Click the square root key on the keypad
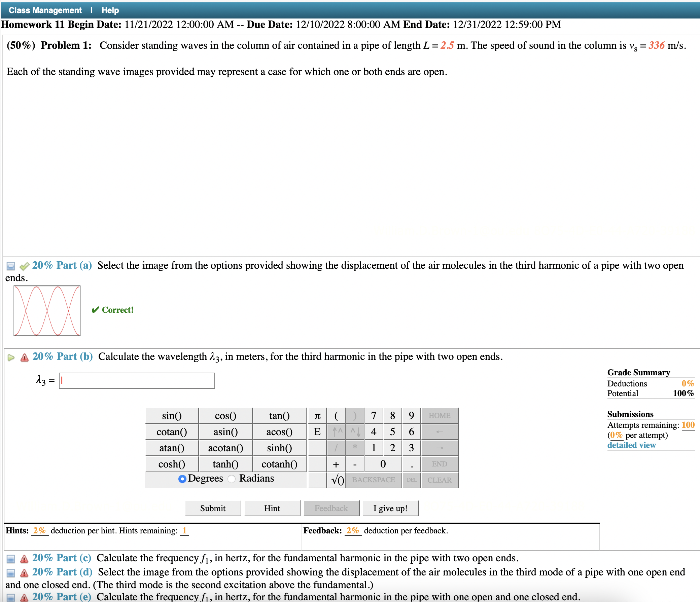 tap(337, 480)
